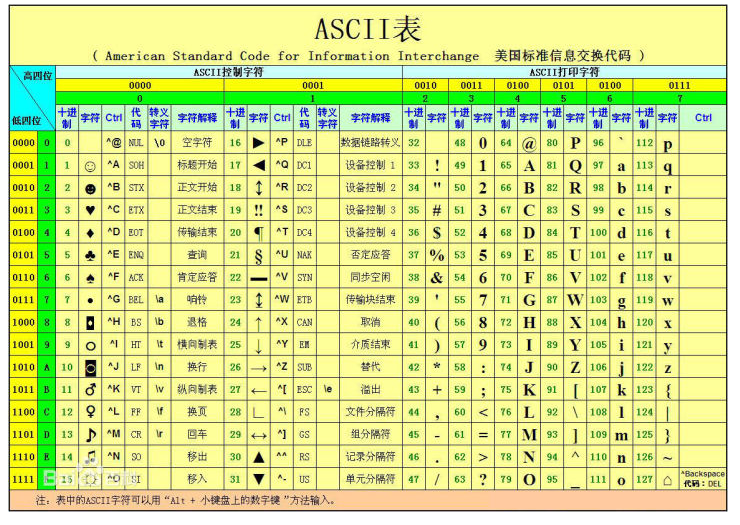The width and height of the screenshot is (740, 525).
Task: Click the '数据链路转义' description cell
Action: [x=370, y=142]
